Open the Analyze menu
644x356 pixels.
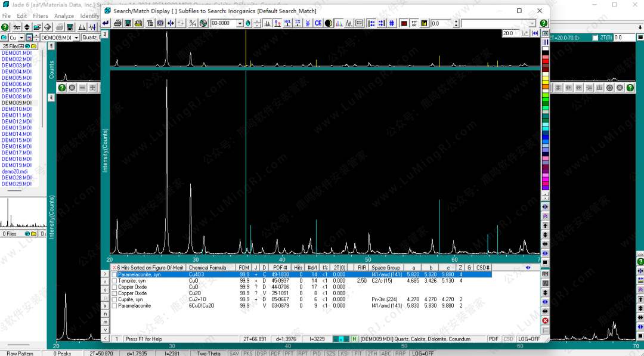[x=64, y=16]
